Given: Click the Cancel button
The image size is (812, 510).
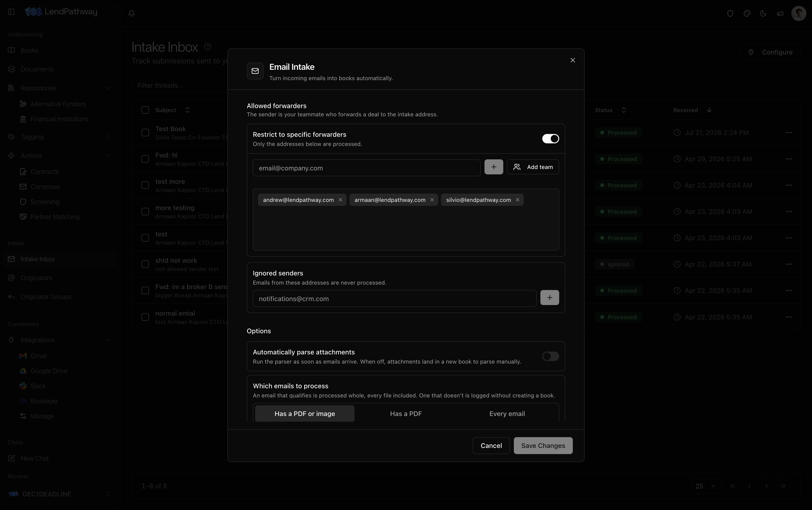Looking at the screenshot, I should (x=491, y=446).
